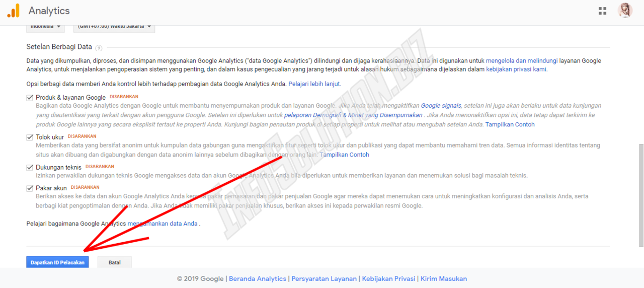The width and height of the screenshot is (644, 288).
Task: Open Kebijakan Privasi footer link
Action: point(388,278)
